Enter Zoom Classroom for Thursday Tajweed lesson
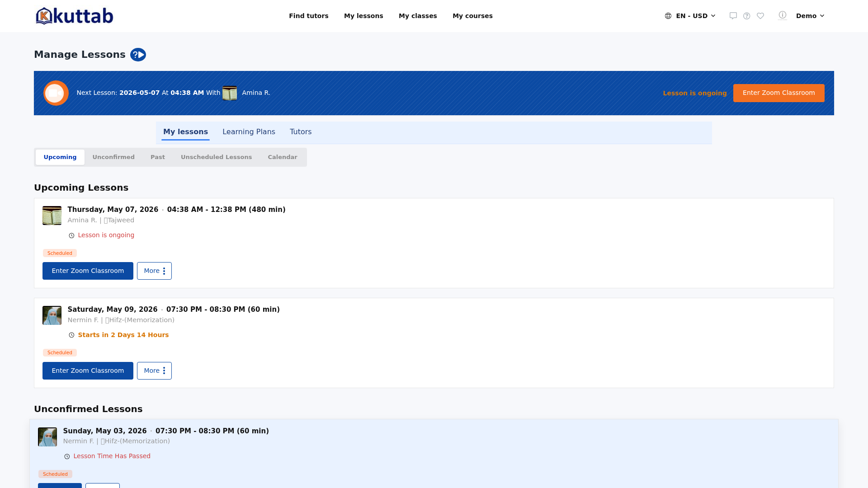Viewport: 868px width, 488px height. pyautogui.click(x=88, y=271)
